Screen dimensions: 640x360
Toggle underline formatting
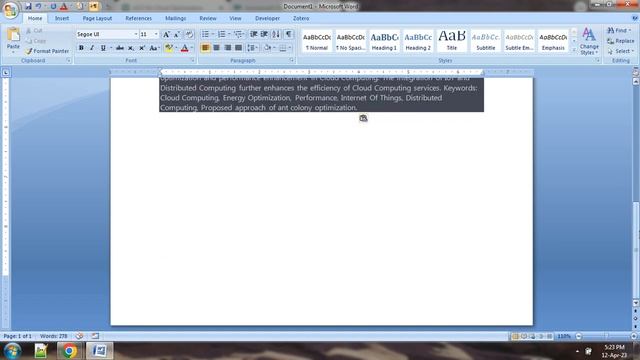[103, 48]
